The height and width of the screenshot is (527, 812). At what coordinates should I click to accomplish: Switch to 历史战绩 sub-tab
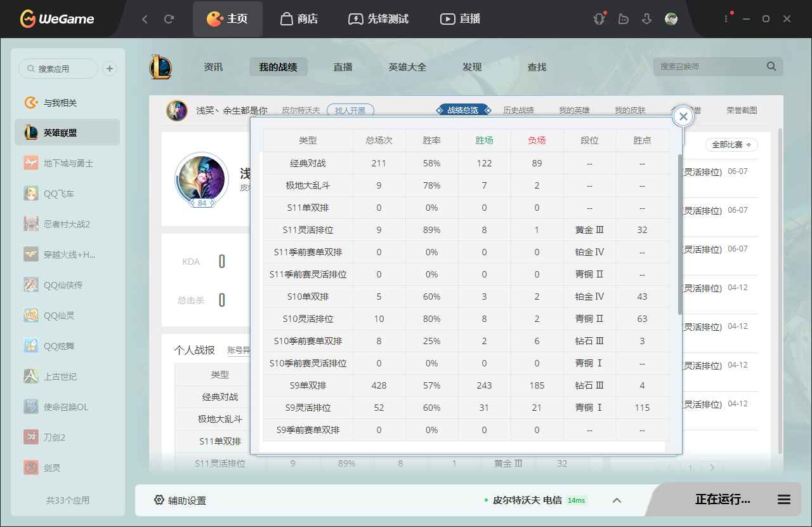tap(518, 110)
